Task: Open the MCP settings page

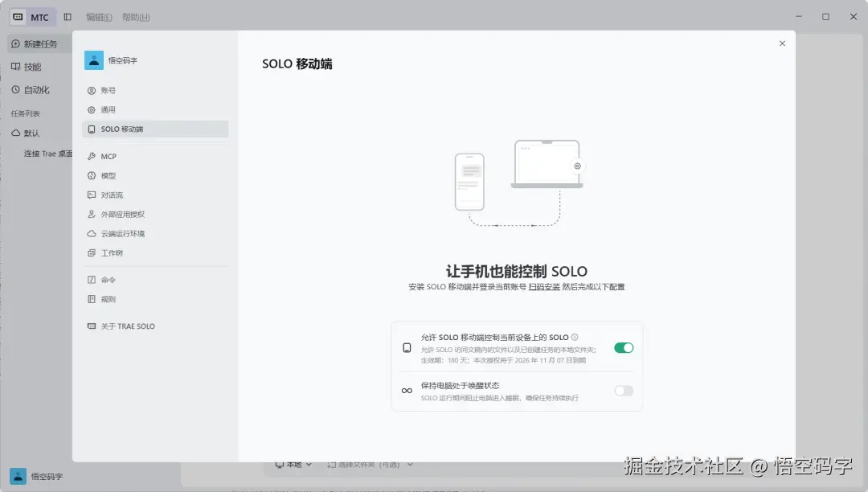Action: coord(155,157)
